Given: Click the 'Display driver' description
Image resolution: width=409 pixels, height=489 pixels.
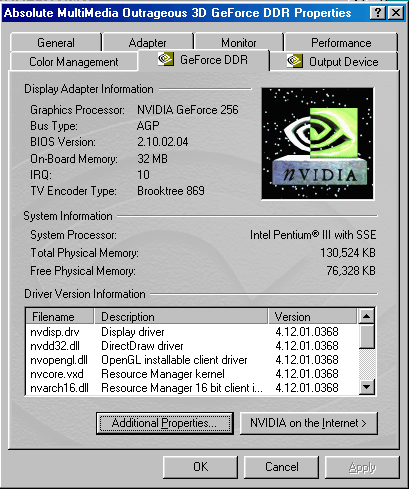Looking at the screenshot, I should (133, 332).
